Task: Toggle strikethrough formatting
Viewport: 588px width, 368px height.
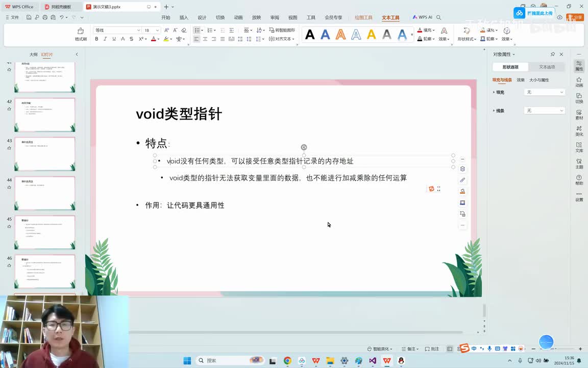Action: [x=122, y=39]
